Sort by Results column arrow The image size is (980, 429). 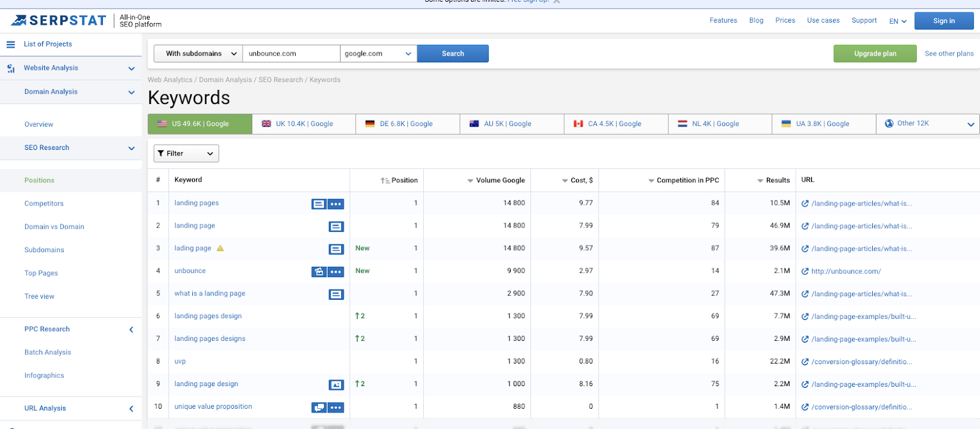(761, 181)
